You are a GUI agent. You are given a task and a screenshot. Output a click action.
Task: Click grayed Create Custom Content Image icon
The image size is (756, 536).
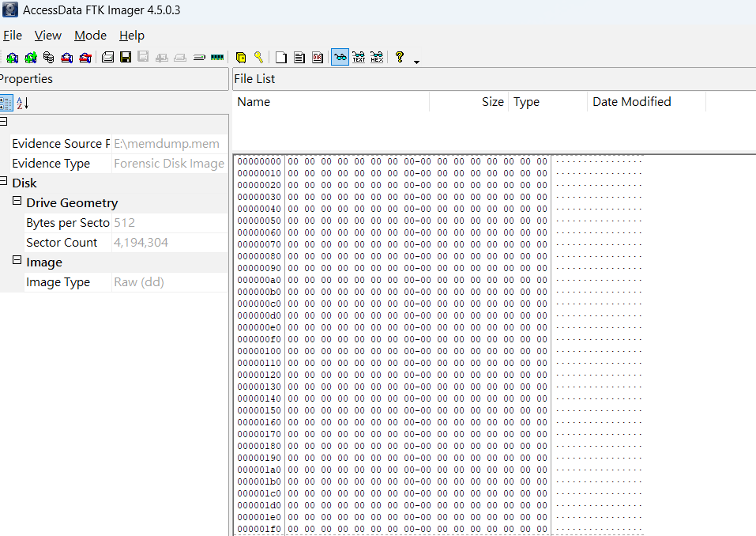tap(180, 58)
